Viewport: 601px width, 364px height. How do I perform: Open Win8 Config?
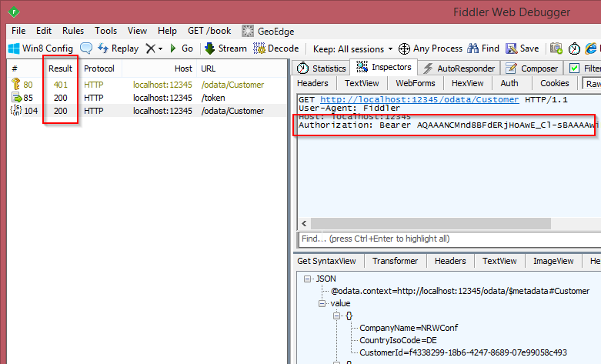[x=41, y=48]
